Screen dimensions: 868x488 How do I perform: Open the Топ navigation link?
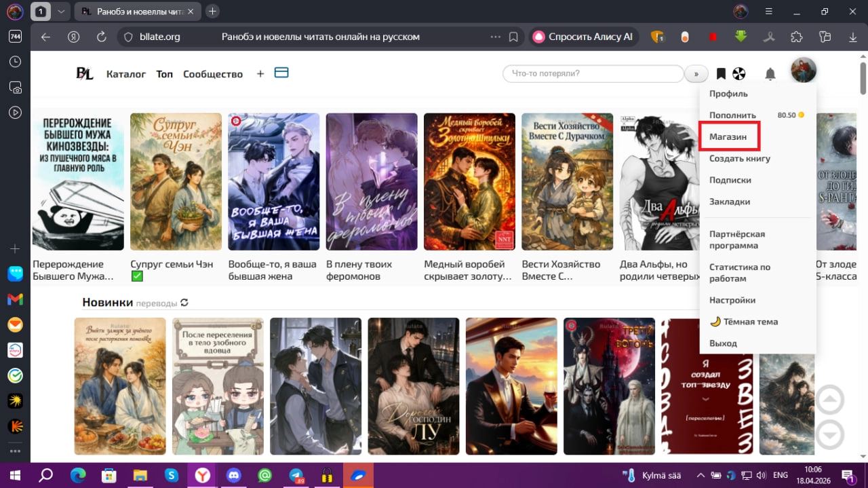pos(165,74)
